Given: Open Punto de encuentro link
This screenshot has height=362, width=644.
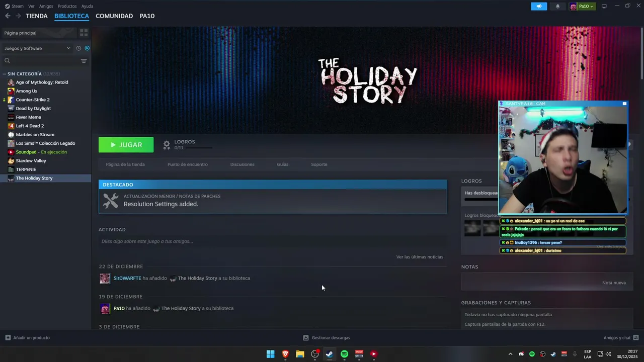Looking at the screenshot, I should click(188, 164).
